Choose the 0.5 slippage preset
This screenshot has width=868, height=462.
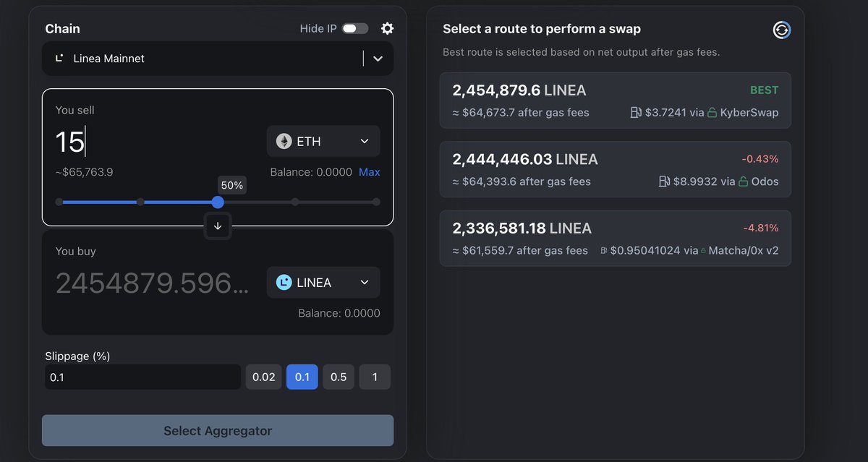click(339, 377)
